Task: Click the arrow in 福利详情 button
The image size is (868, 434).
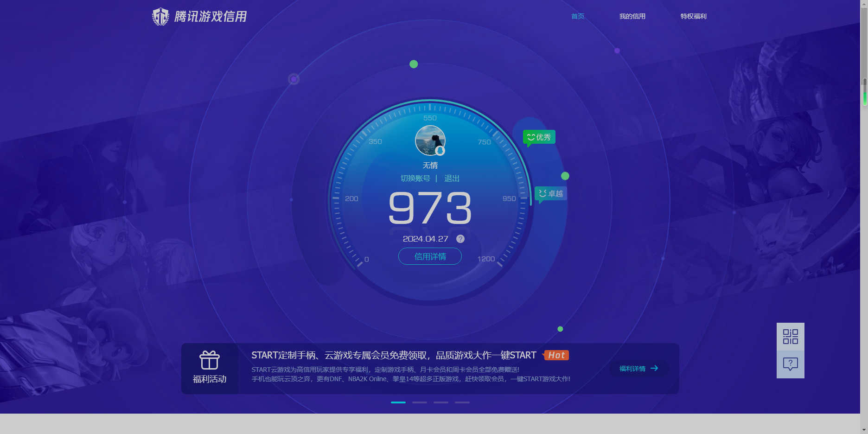Action: coord(654,369)
